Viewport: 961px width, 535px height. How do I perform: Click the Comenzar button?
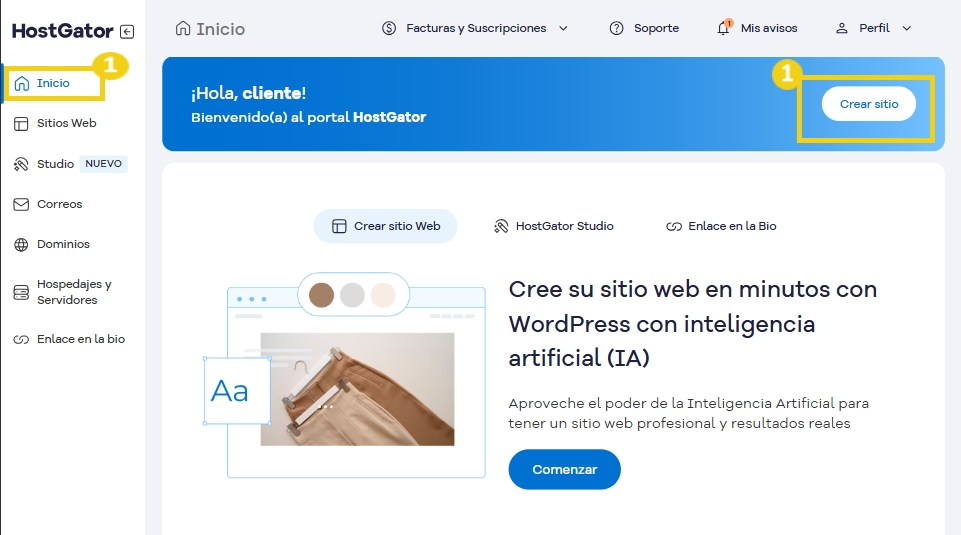(564, 469)
